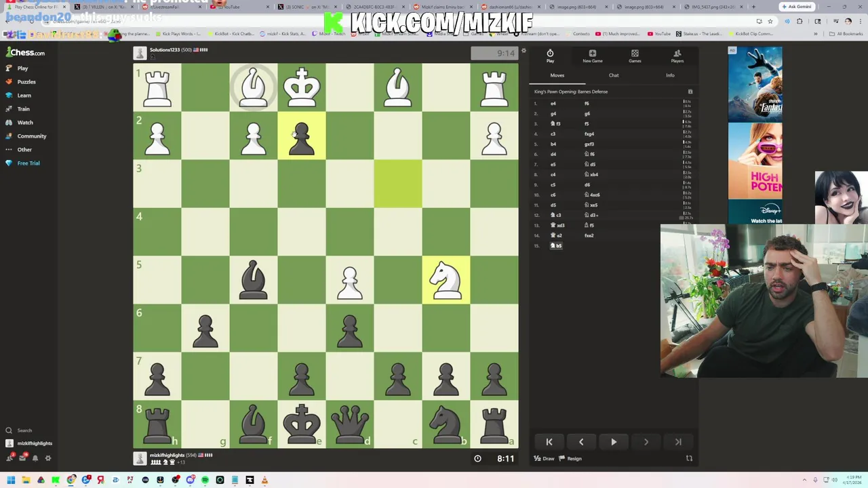Click move 4... fxg4 in move list

click(x=589, y=134)
